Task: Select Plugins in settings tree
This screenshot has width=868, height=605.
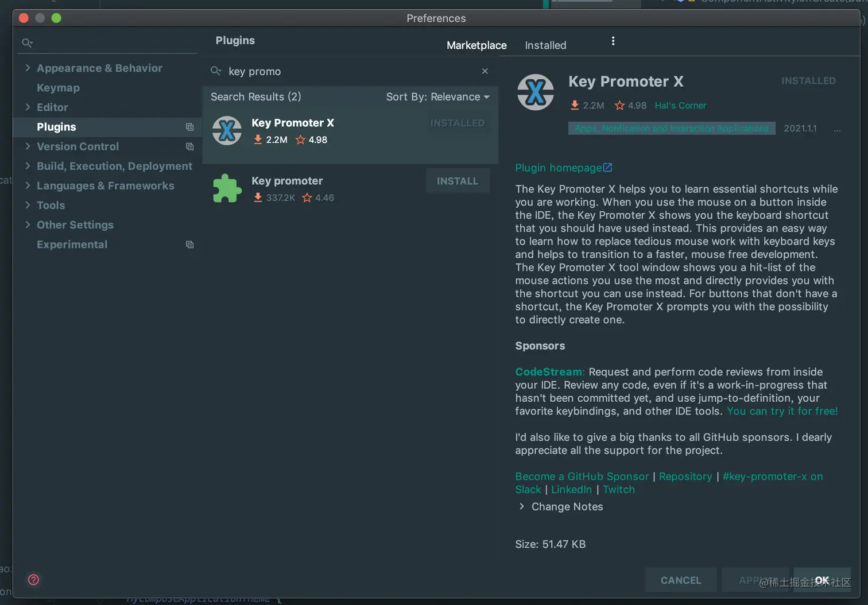Action: pos(56,127)
